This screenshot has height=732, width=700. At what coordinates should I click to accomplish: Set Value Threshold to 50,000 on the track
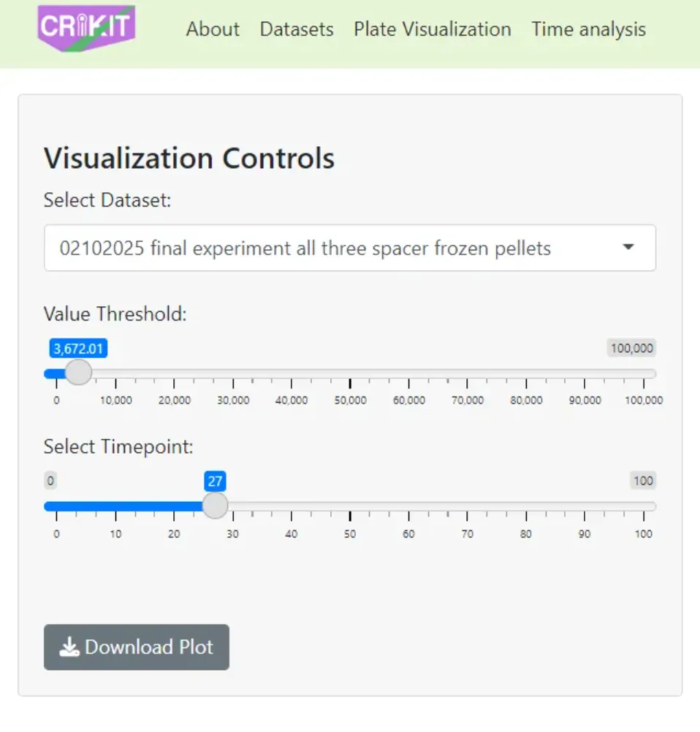pos(350,374)
